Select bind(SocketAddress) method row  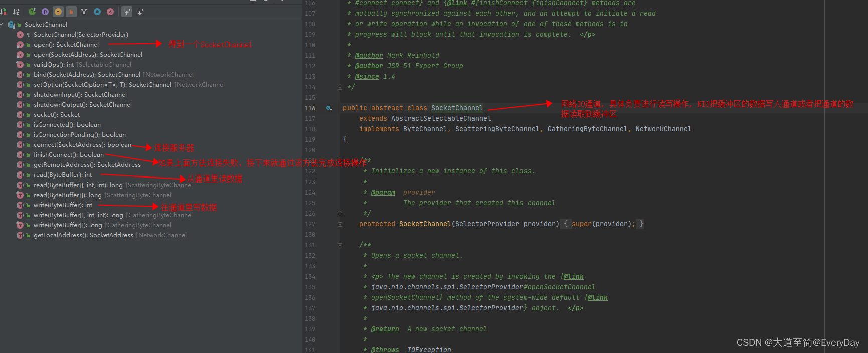point(87,74)
